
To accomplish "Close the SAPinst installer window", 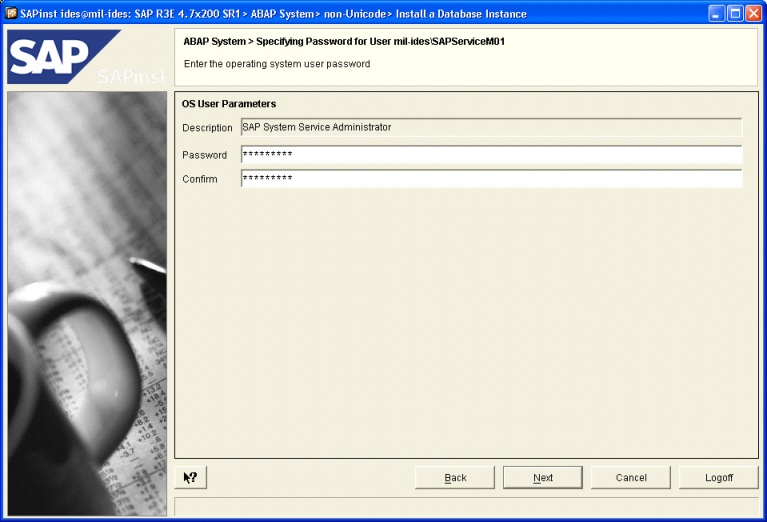I will (753, 13).
